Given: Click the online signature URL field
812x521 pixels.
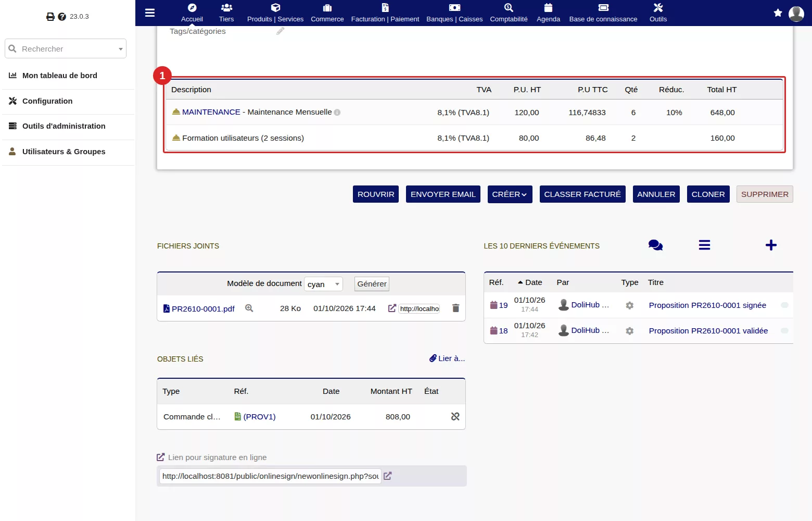Looking at the screenshot, I should tap(270, 476).
